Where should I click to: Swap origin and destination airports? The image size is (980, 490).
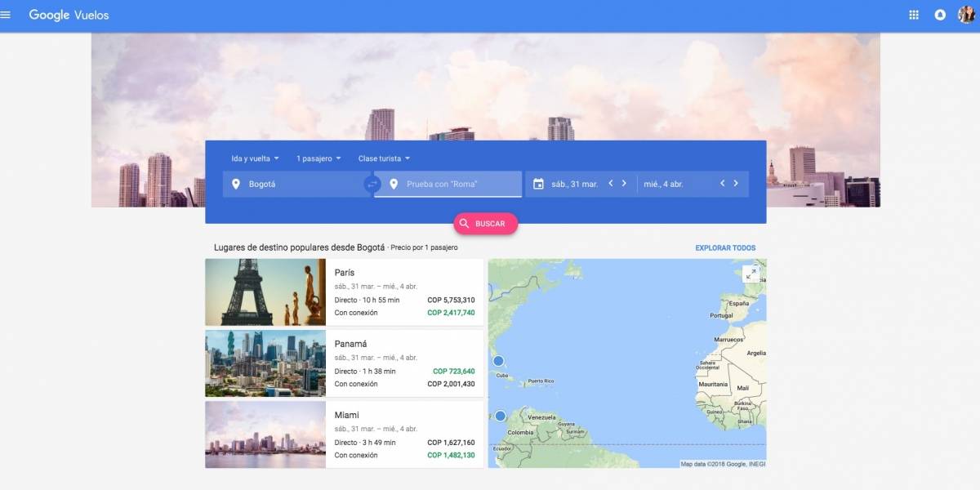(372, 184)
